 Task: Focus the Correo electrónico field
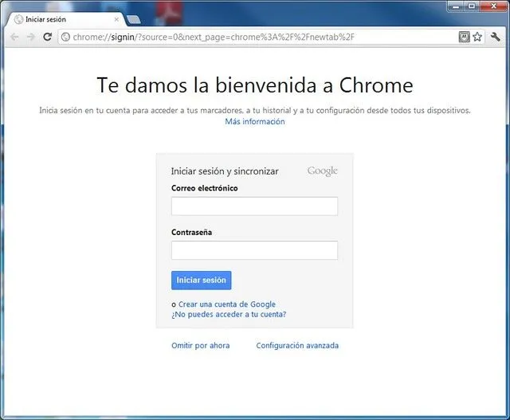(254, 206)
